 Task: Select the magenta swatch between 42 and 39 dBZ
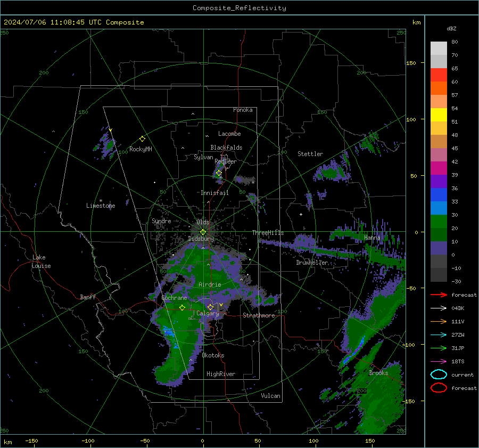[x=439, y=168]
